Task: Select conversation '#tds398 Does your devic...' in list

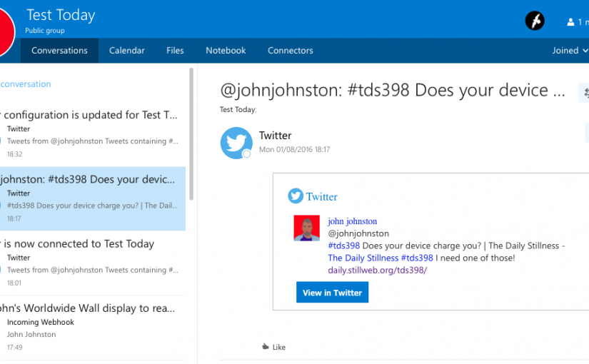Action: pos(93,198)
